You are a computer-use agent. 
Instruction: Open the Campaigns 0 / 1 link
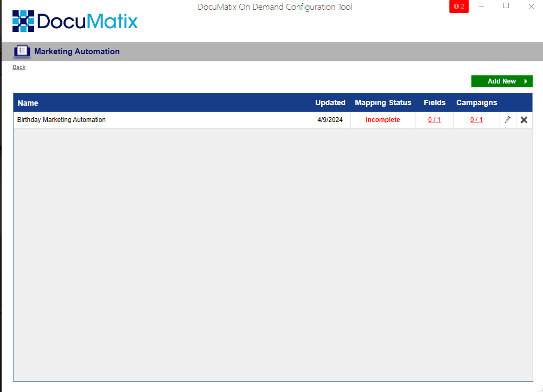tap(476, 120)
